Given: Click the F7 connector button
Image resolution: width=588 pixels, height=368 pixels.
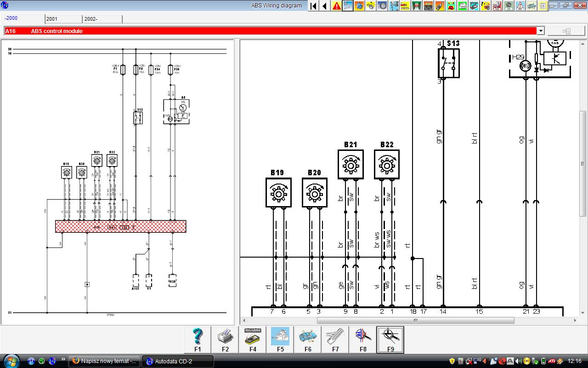Looking at the screenshot, I should [335, 339].
